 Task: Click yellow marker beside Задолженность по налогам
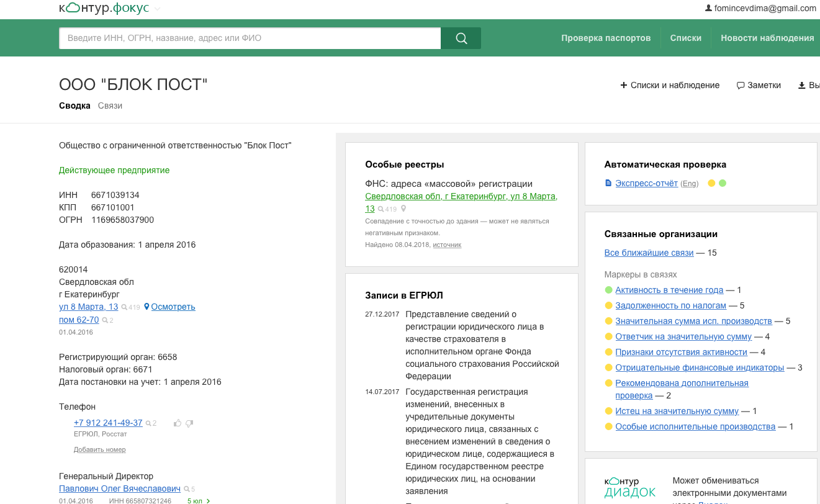tap(608, 305)
